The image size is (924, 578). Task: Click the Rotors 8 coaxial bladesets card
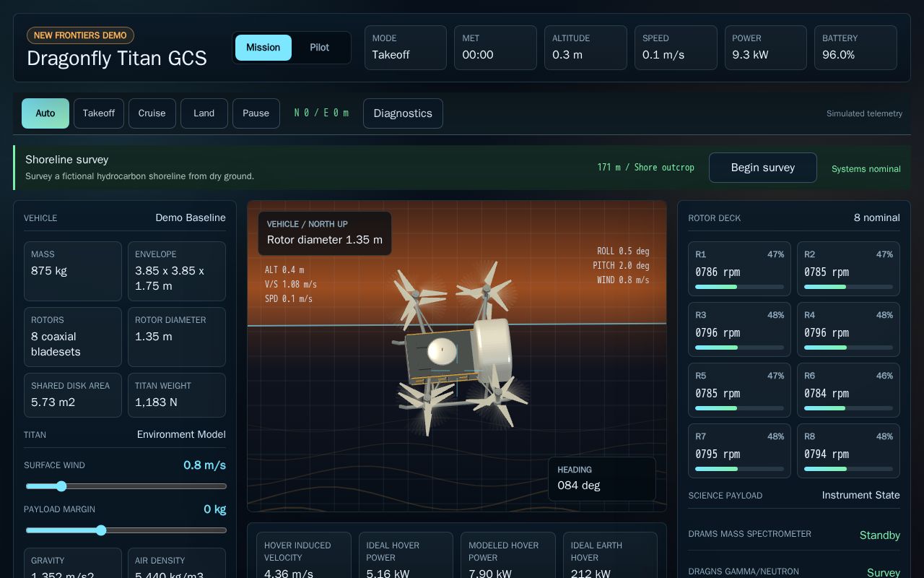[x=73, y=337]
